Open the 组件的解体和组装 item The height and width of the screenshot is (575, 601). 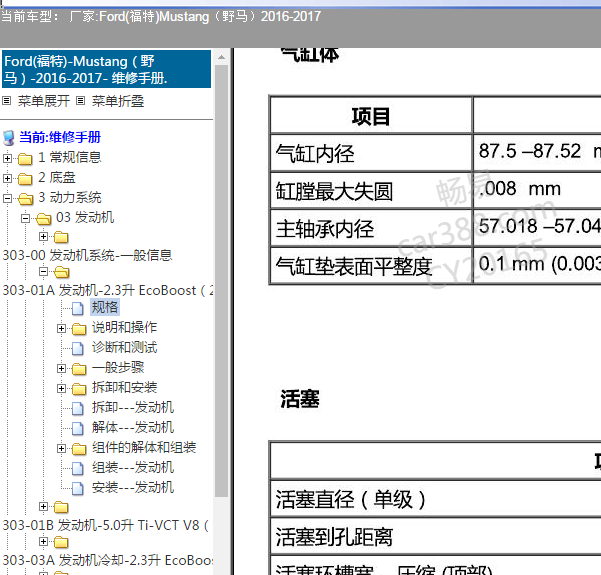click(144, 447)
